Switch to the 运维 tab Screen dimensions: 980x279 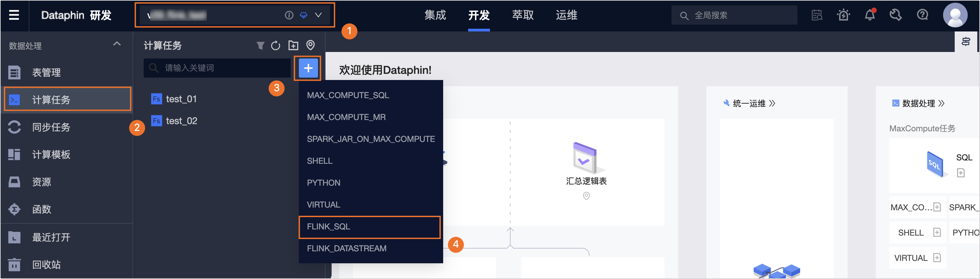[567, 15]
